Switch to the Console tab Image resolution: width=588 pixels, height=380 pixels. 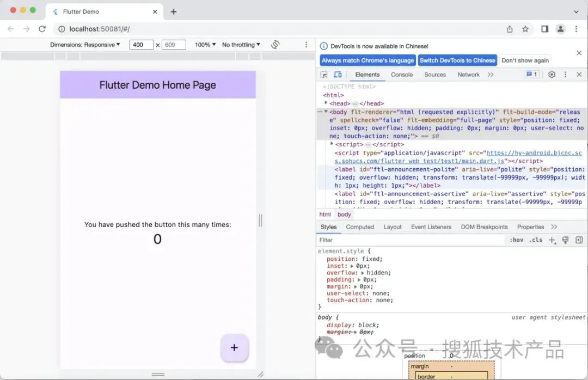click(402, 75)
